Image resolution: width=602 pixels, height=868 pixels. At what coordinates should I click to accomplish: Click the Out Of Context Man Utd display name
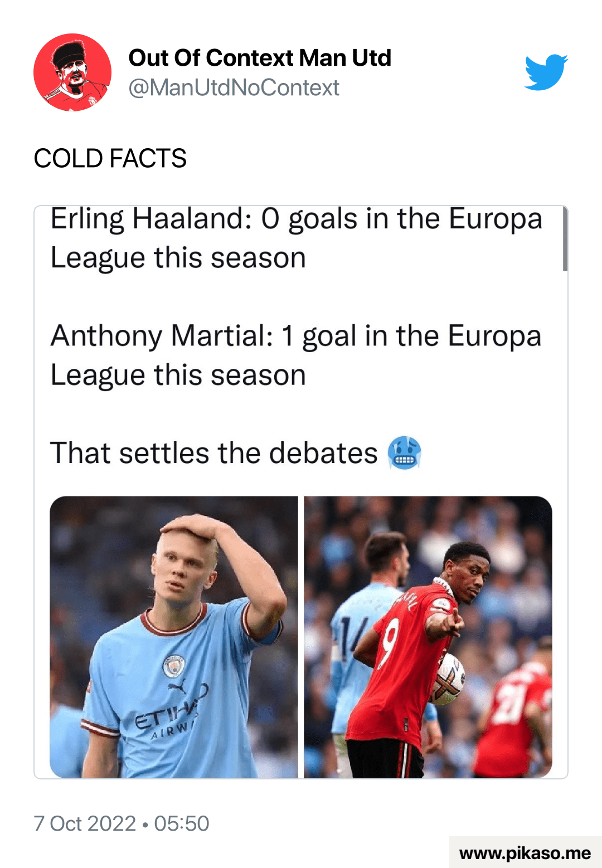point(260,58)
